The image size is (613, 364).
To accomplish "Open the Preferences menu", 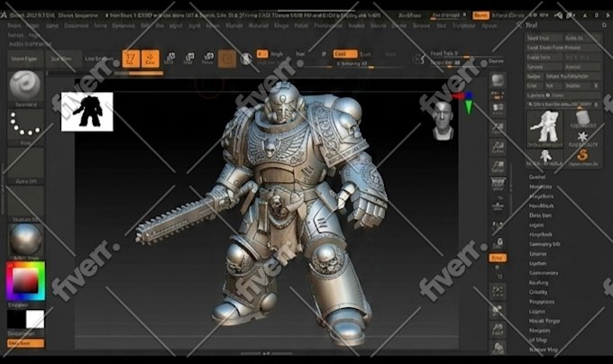I will (x=328, y=25).
